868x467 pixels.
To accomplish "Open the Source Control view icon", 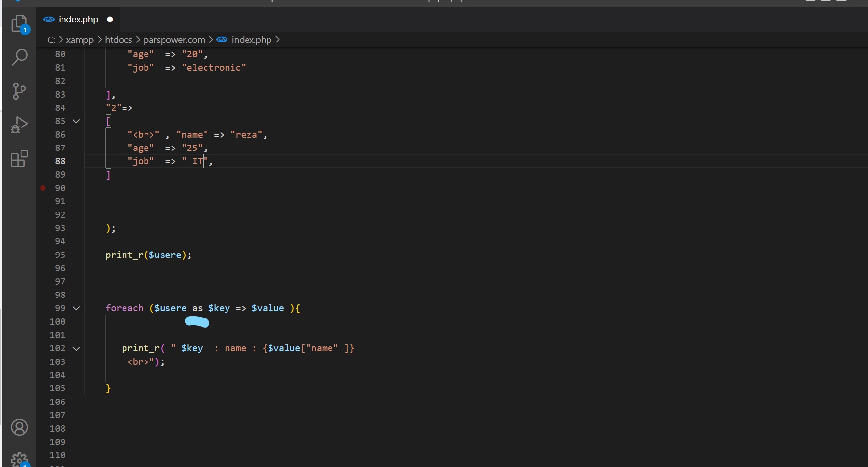I will [20, 91].
